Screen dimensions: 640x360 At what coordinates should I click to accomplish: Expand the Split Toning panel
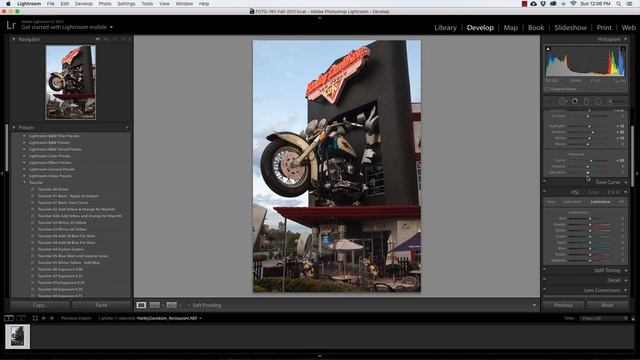[x=626, y=270]
